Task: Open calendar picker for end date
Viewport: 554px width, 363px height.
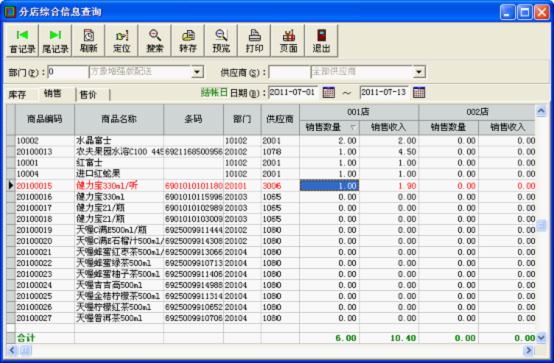Action: [419, 93]
